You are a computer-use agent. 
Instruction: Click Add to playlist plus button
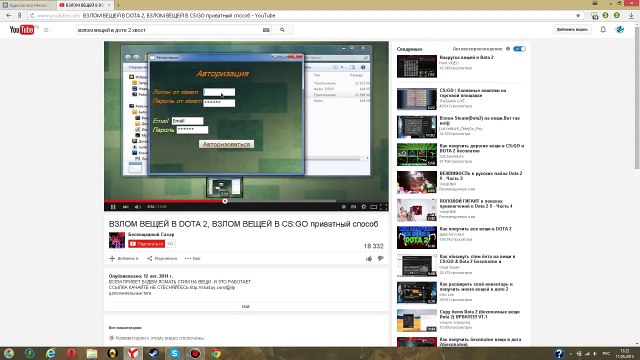pyautogui.click(x=124, y=258)
